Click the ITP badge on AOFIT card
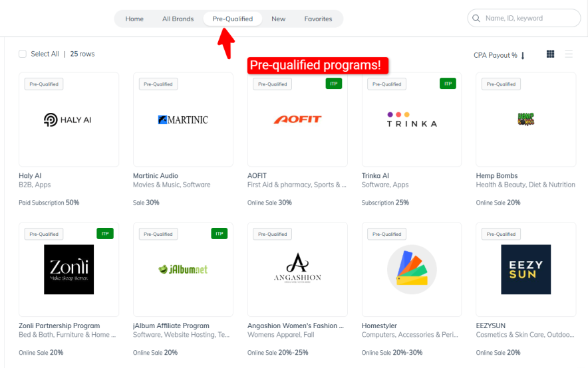This screenshot has width=588, height=368. 333,84
